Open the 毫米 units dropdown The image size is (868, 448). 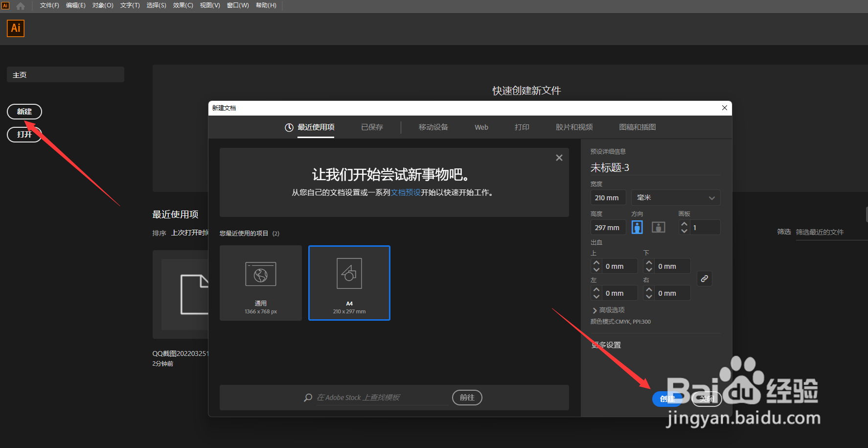(x=676, y=198)
